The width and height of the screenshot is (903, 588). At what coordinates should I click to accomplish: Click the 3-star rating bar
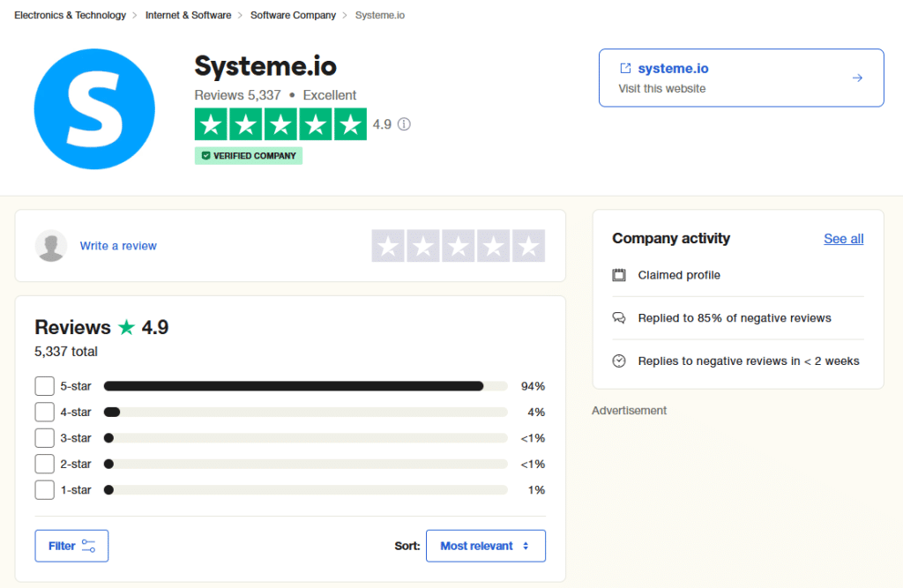click(x=306, y=437)
